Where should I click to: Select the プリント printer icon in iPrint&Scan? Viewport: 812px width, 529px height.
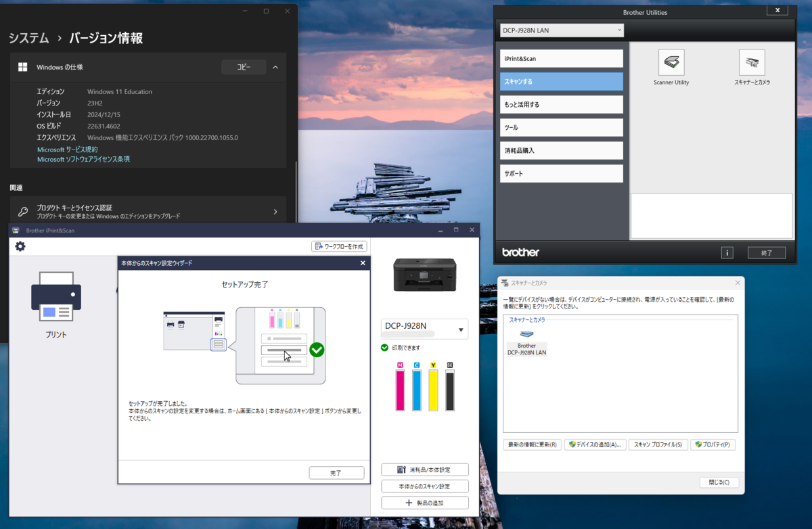56,297
